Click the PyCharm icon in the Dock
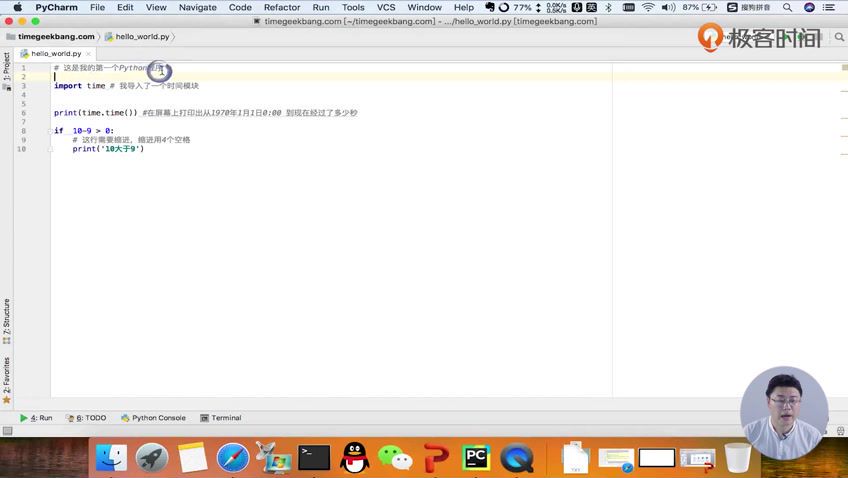 [x=476, y=458]
